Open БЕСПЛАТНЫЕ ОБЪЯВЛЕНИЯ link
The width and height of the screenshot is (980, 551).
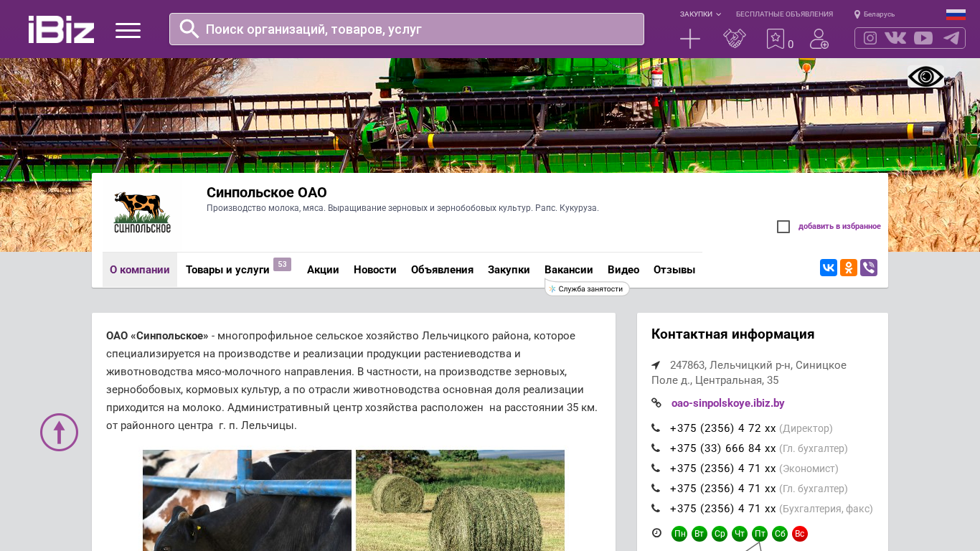(784, 14)
